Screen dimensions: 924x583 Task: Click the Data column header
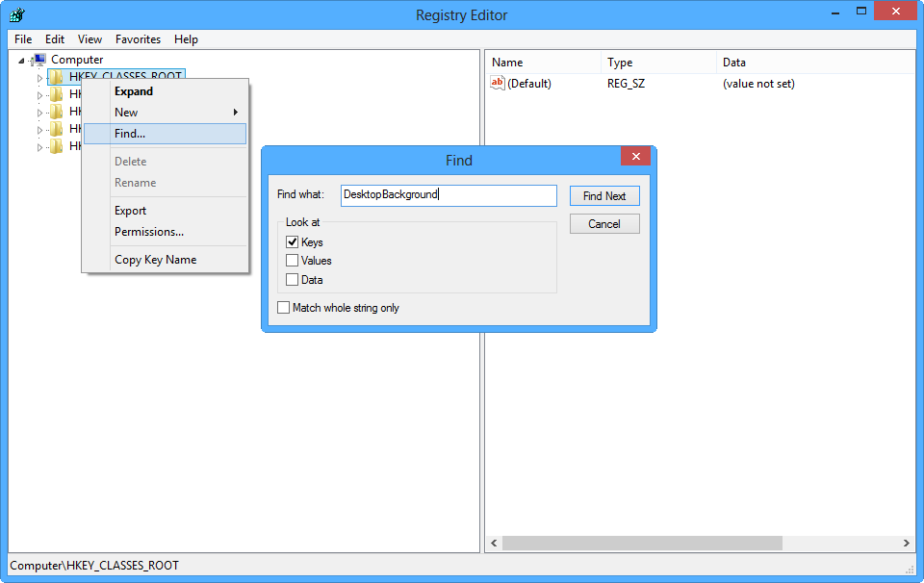coord(816,63)
